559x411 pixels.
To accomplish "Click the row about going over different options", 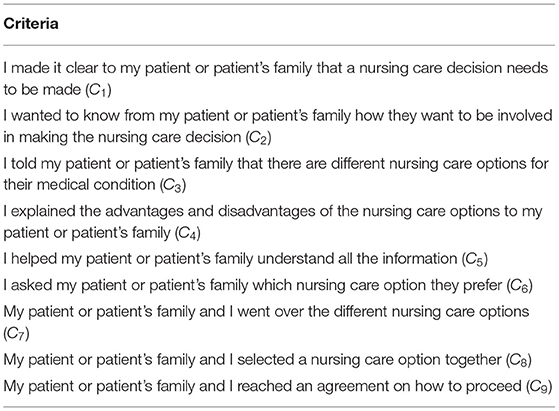I will tap(266, 323).
